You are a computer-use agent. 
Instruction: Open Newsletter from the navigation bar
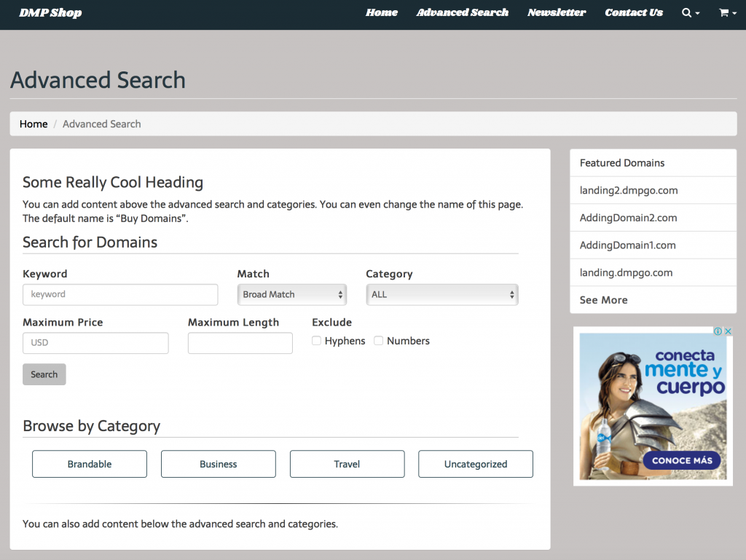tap(557, 12)
